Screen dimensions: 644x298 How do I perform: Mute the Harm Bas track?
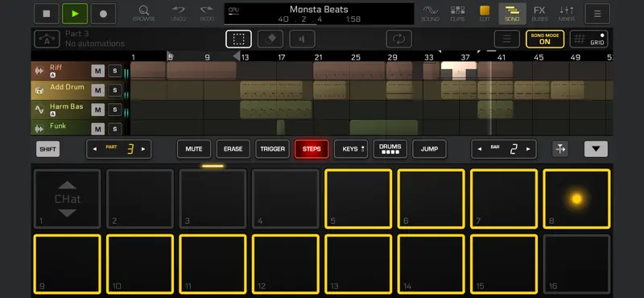pyautogui.click(x=97, y=110)
